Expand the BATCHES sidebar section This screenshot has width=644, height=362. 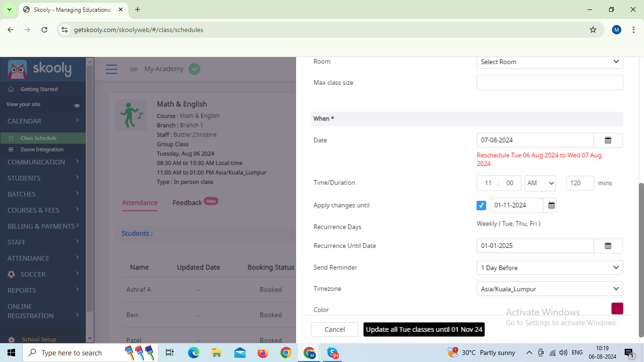click(43, 194)
